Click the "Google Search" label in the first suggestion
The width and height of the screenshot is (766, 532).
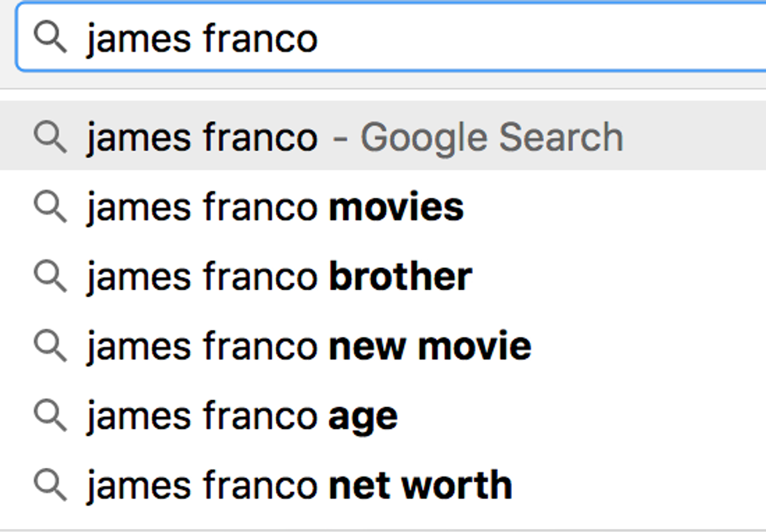point(491,137)
